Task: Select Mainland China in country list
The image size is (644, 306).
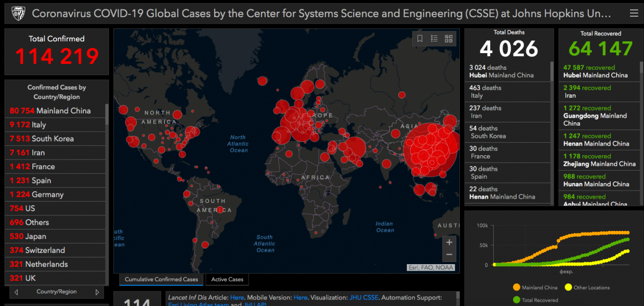Action: point(55,111)
